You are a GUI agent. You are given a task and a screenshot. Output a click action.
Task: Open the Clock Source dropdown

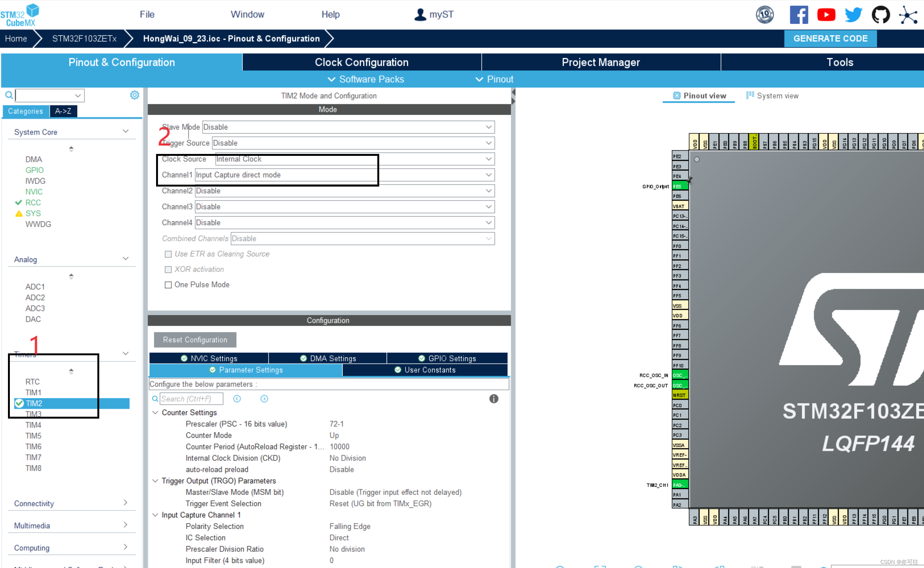pos(355,159)
